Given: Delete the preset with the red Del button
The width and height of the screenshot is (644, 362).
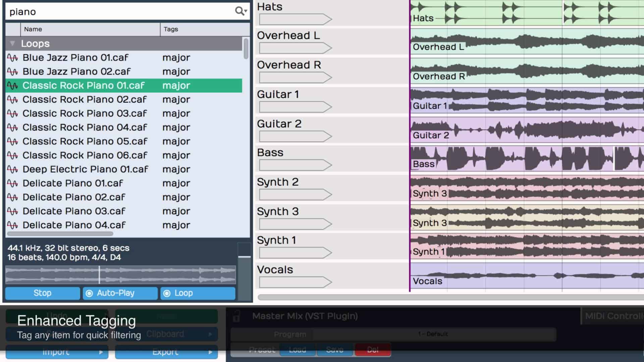Looking at the screenshot, I should (x=372, y=350).
